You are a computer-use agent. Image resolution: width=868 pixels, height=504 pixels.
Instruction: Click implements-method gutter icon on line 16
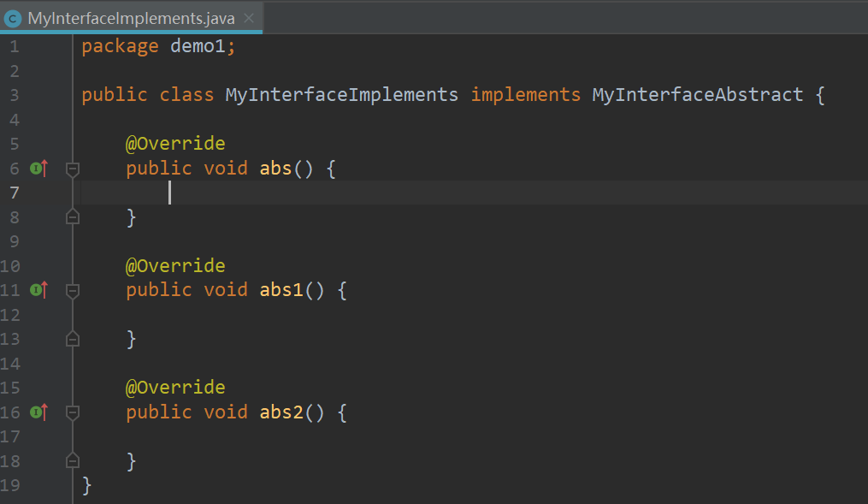tap(38, 412)
